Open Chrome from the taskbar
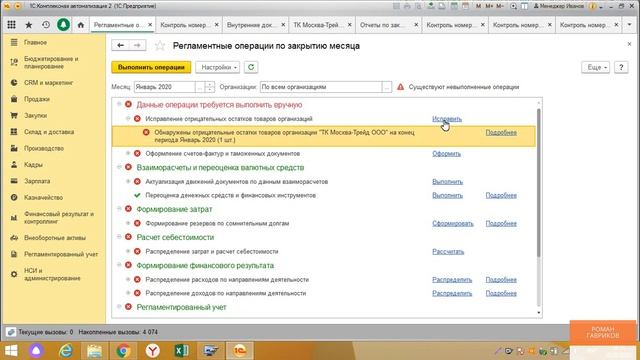Image resolution: width=640 pixels, height=360 pixels. point(124,351)
